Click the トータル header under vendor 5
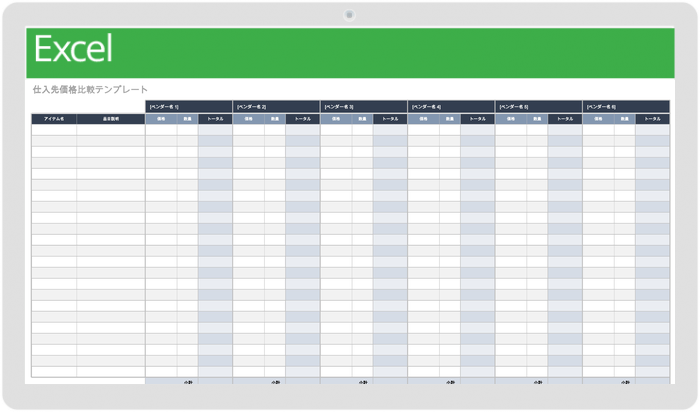The image size is (700, 412). pyautogui.click(x=565, y=119)
